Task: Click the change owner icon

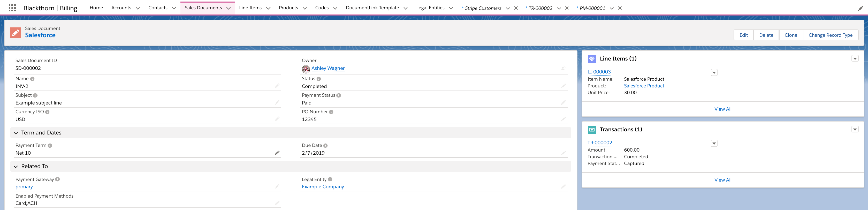Action: [x=564, y=68]
